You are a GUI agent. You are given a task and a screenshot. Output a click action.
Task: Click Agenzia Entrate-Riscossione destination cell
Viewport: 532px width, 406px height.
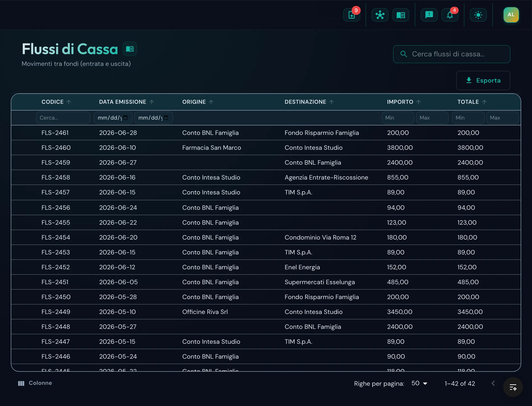(326, 177)
